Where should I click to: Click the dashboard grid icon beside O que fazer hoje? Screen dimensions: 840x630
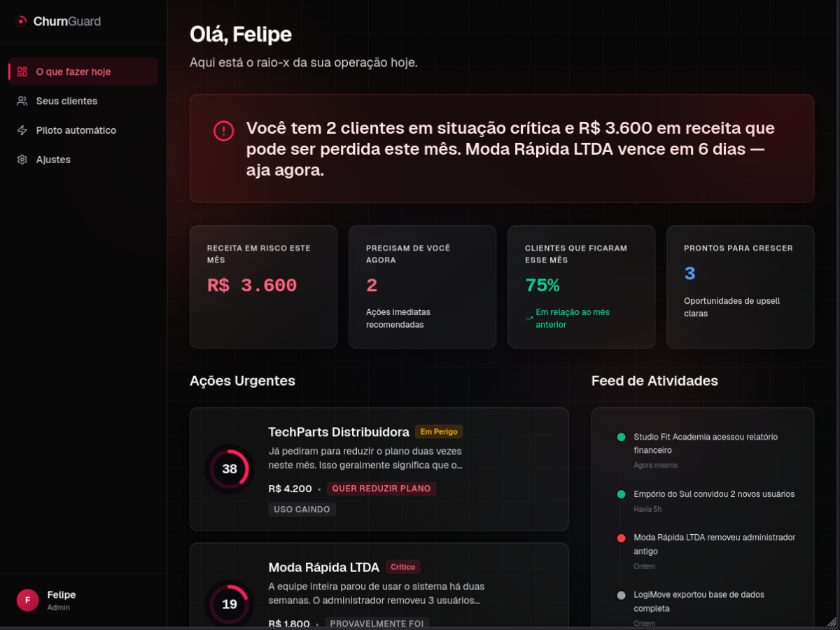(x=22, y=71)
